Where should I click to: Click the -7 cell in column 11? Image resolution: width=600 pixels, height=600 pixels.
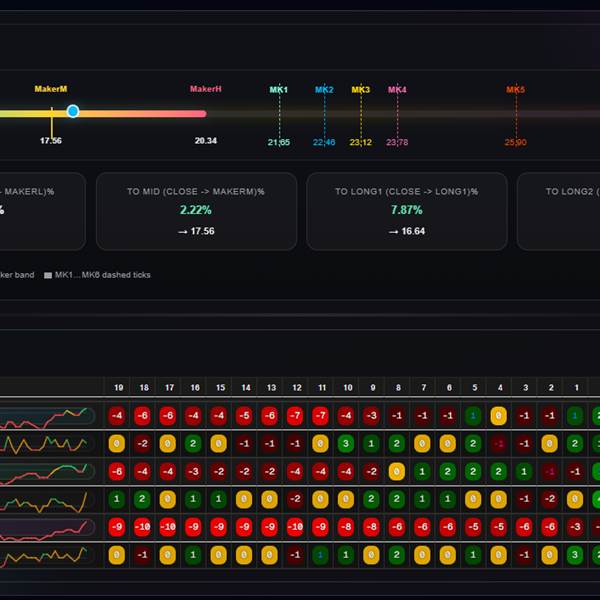pos(320,416)
